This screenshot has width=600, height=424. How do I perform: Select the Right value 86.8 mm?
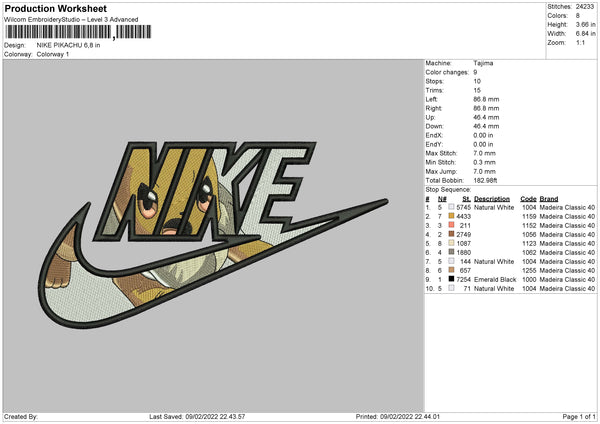[486, 108]
